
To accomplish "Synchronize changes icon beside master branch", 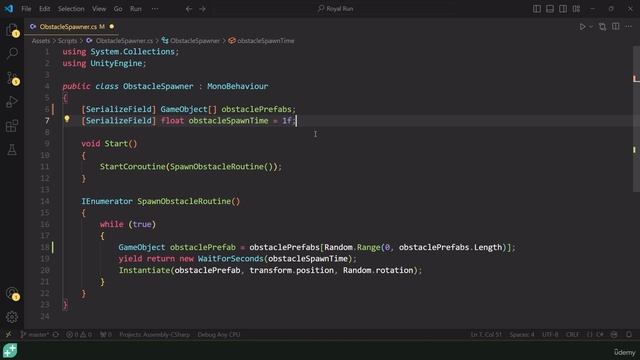I will (x=56, y=334).
